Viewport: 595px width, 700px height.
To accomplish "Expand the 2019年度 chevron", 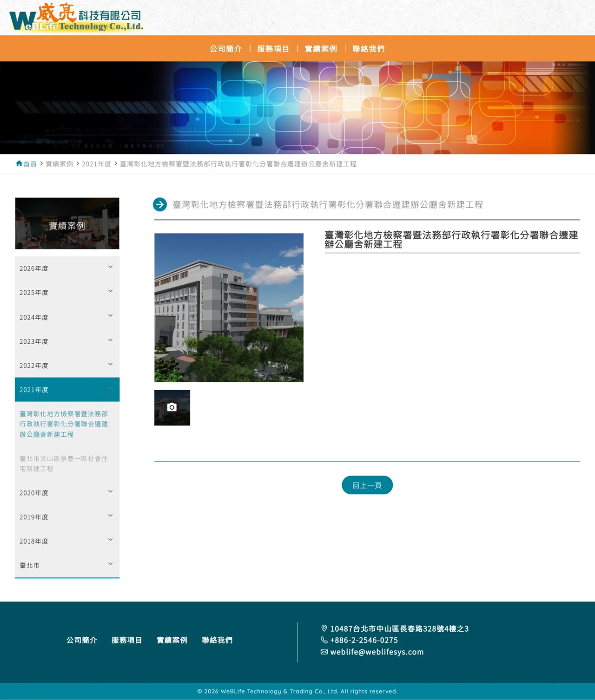I will coord(111,516).
